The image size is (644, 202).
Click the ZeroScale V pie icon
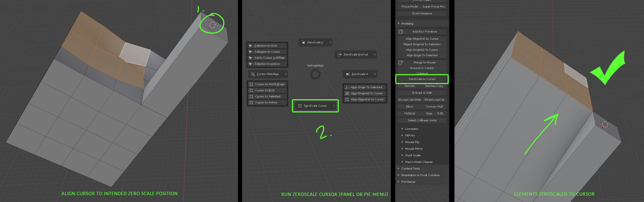click(x=303, y=42)
